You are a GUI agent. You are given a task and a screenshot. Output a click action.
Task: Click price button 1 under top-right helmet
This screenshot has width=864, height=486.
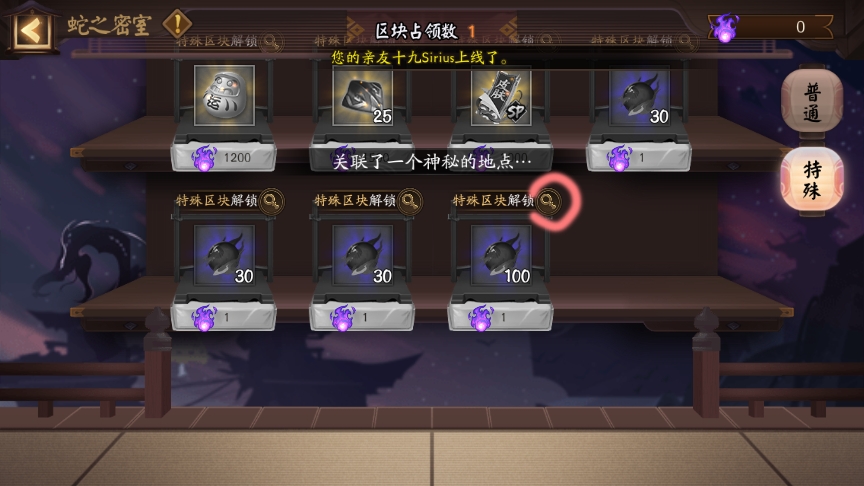pos(639,158)
